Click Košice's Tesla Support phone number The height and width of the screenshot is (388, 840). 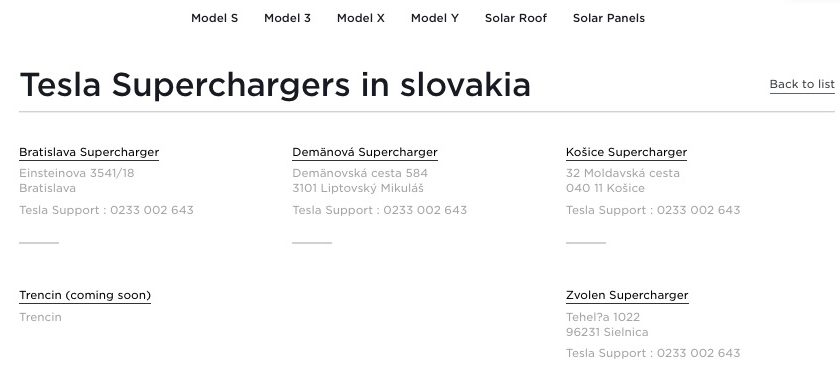pyautogui.click(x=699, y=210)
